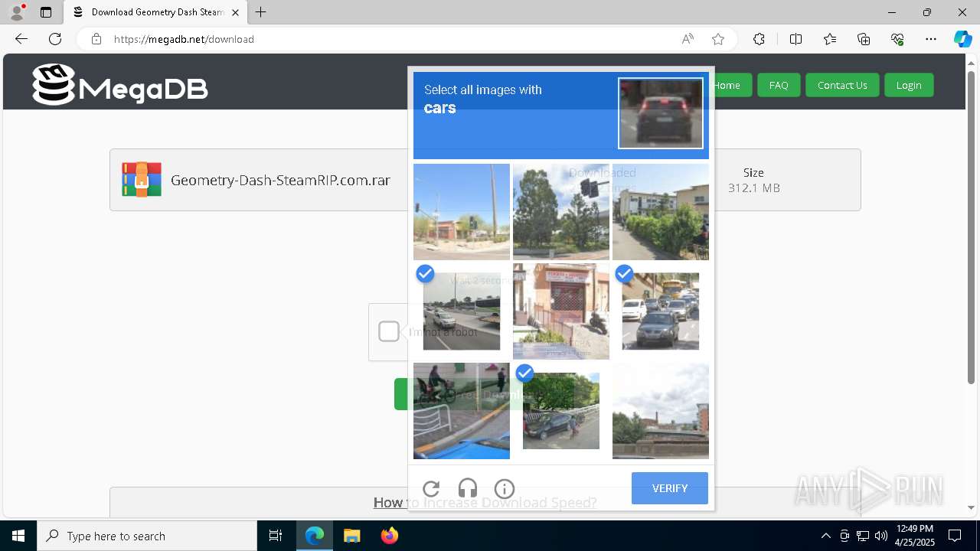The width and height of the screenshot is (980, 551).
Task: Open browser Collections panel
Action: 864,39
